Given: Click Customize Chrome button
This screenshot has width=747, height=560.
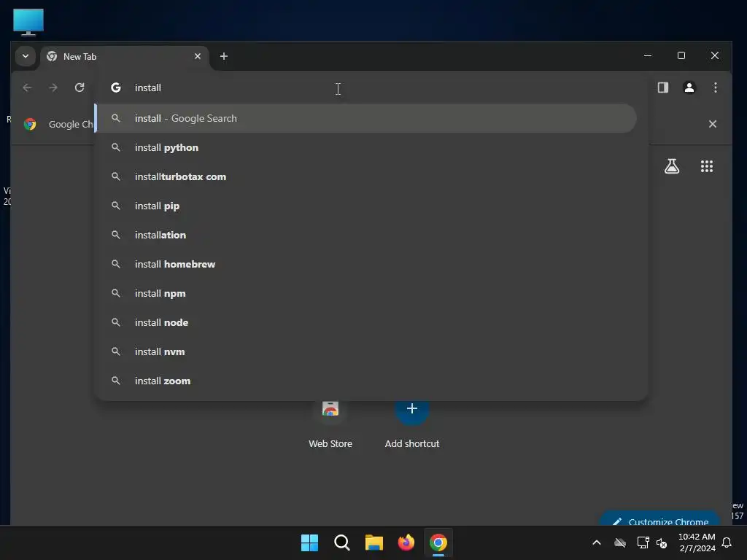Looking at the screenshot, I should (x=659, y=519).
